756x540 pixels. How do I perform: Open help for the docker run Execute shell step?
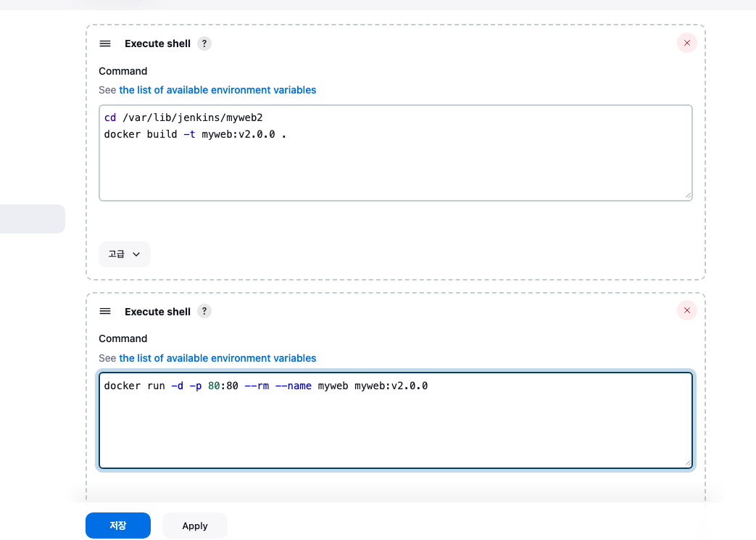click(x=204, y=312)
